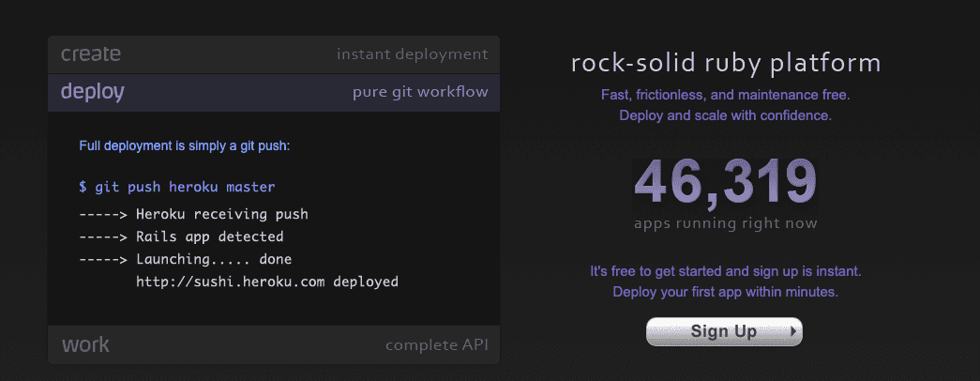The width and height of the screenshot is (980, 381).
Task: Select the 'instant deployment' tab label
Action: tap(412, 54)
